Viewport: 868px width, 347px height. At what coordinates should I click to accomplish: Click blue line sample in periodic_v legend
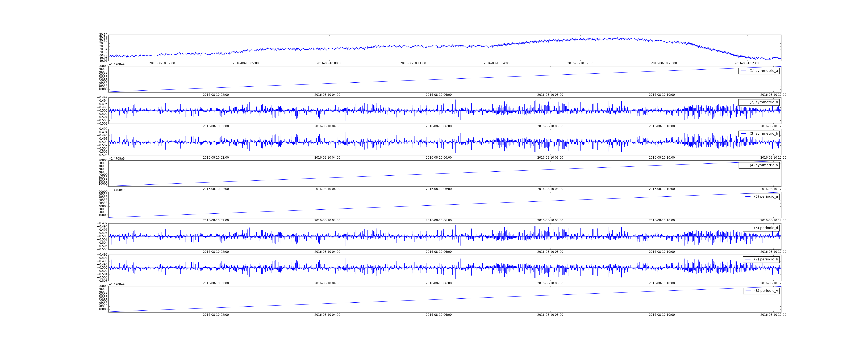click(x=748, y=291)
